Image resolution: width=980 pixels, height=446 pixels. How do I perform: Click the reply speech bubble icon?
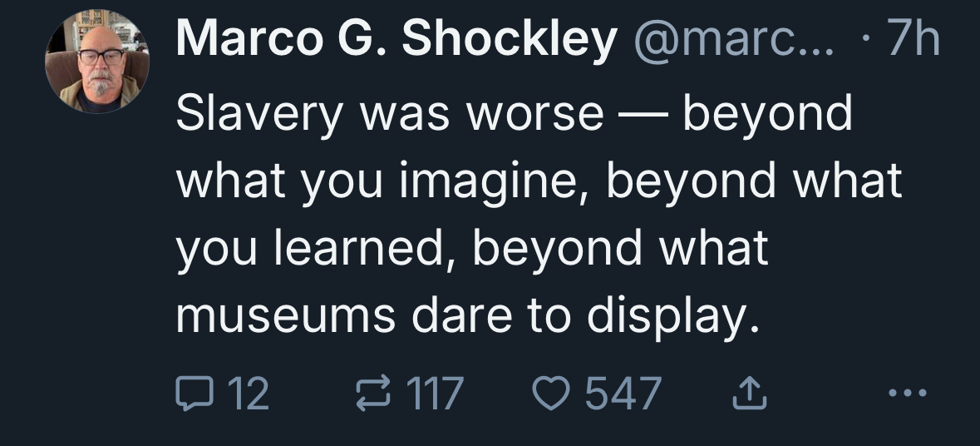194,393
